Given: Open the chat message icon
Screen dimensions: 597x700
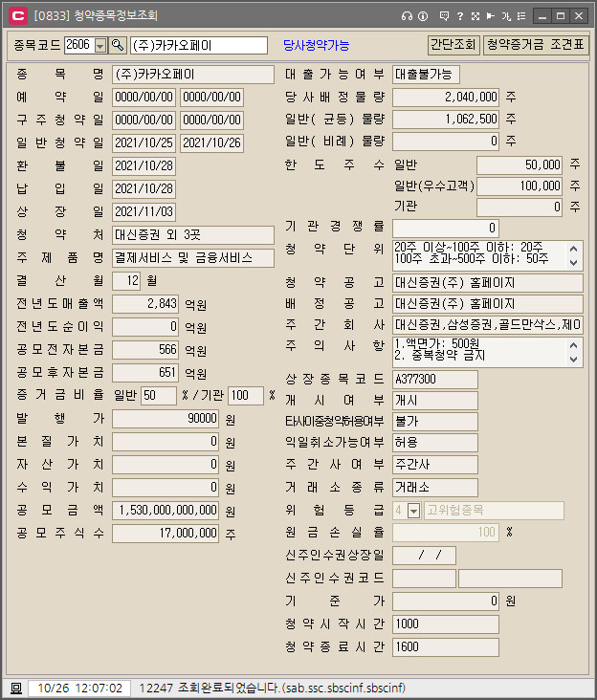Looking at the screenshot, I should pyautogui.click(x=444, y=16).
